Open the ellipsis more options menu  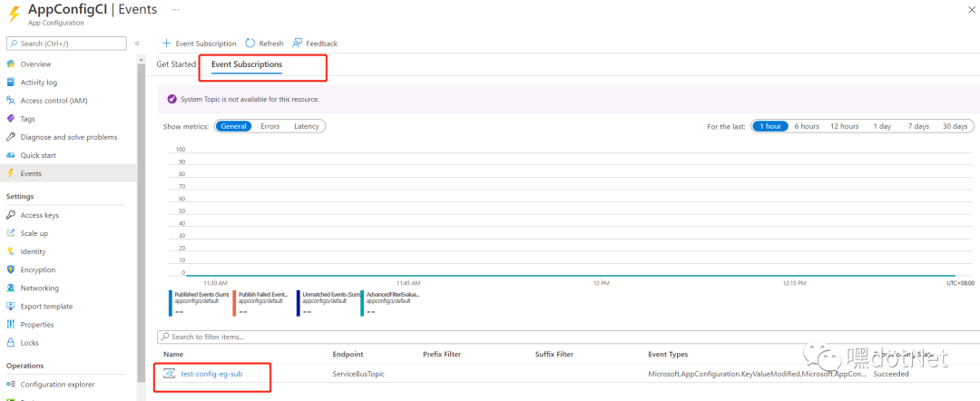coord(175,10)
